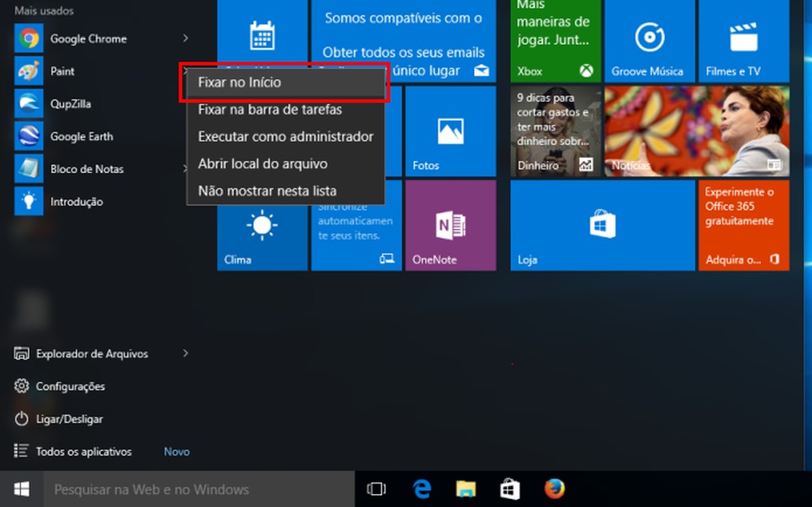Expand Google Chrome jump list arrow
Viewport: 812px width, 507px height.
click(x=185, y=38)
